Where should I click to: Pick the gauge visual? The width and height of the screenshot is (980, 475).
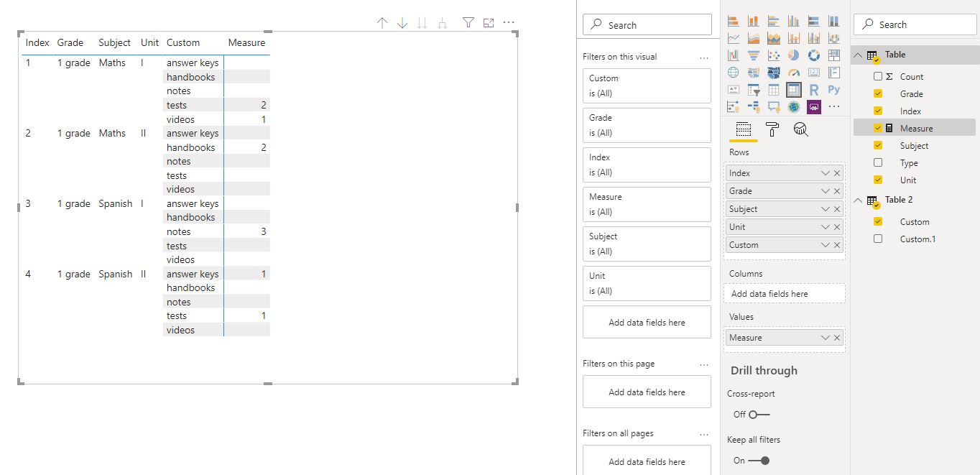tap(793, 73)
